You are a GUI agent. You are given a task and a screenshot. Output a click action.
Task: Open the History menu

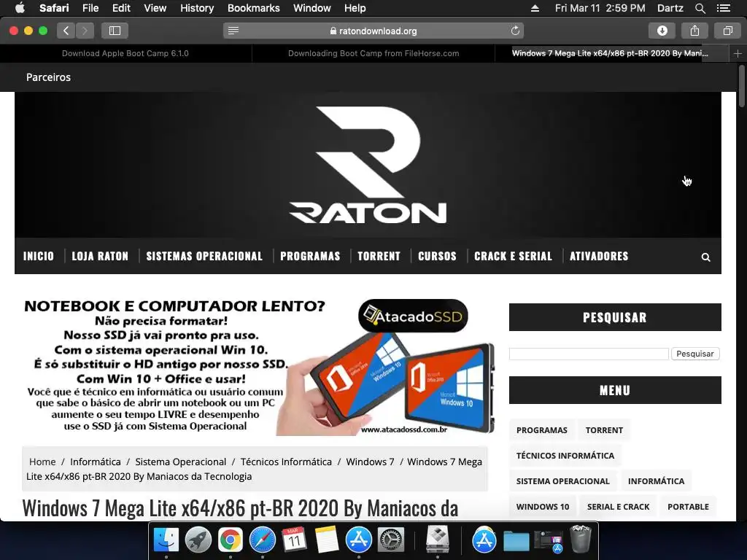197,8
